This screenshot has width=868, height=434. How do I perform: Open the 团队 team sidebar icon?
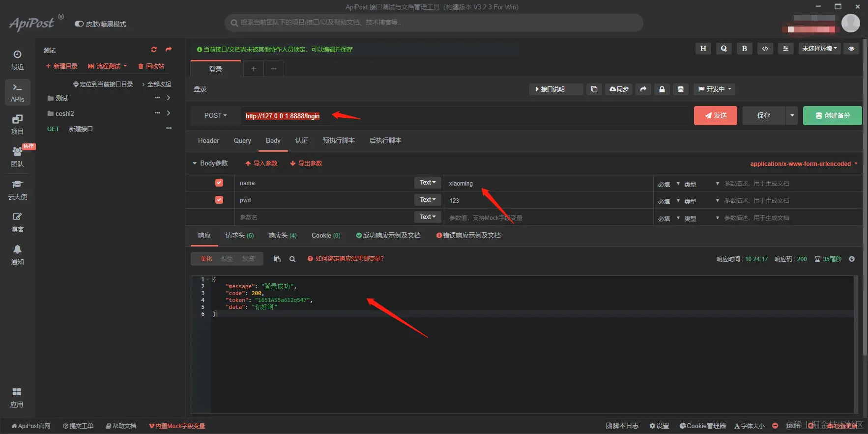[17, 157]
